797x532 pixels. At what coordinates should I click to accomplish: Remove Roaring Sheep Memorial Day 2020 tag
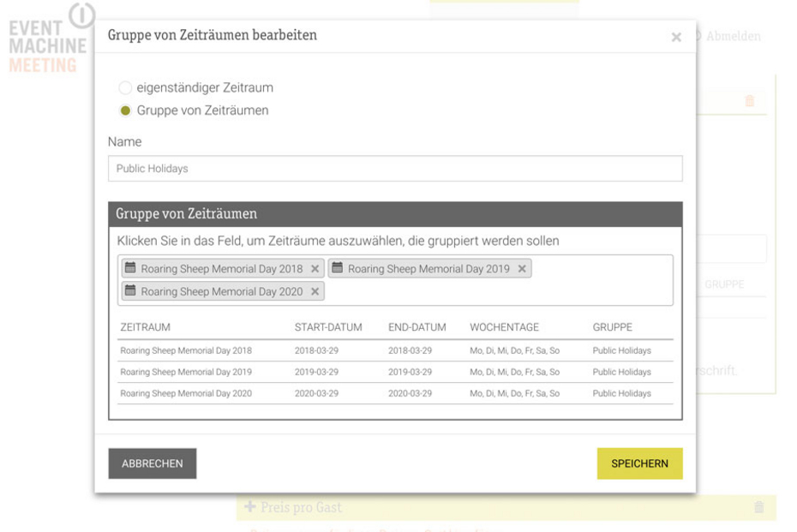(315, 292)
